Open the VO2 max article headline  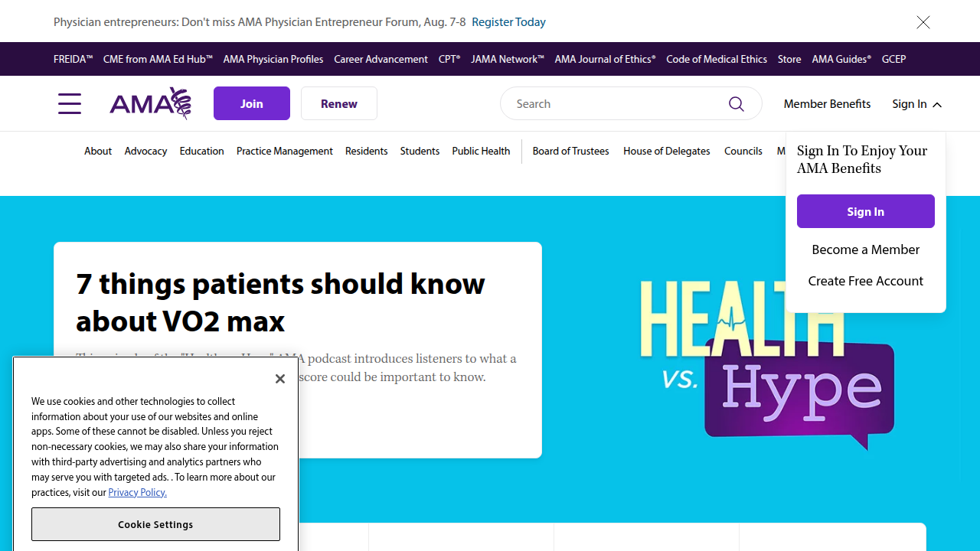(x=280, y=302)
